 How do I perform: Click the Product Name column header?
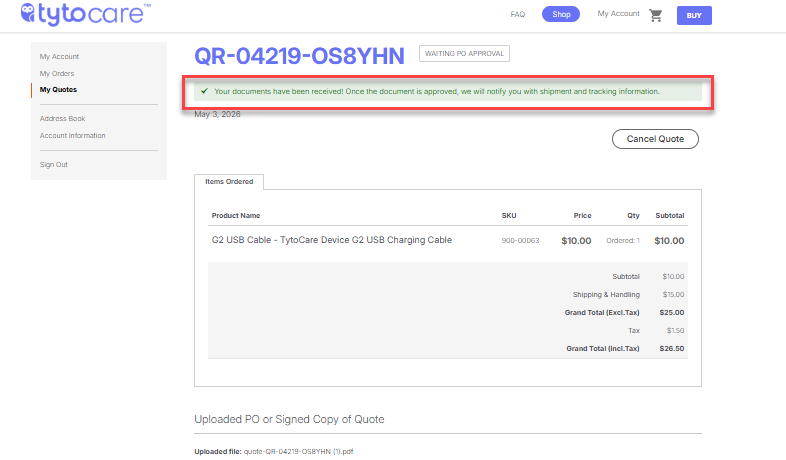[236, 215]
